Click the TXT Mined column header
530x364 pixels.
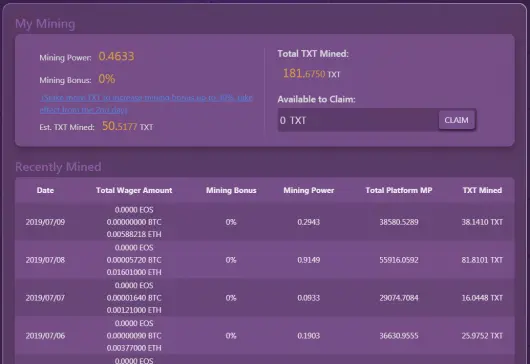(482, 190)
